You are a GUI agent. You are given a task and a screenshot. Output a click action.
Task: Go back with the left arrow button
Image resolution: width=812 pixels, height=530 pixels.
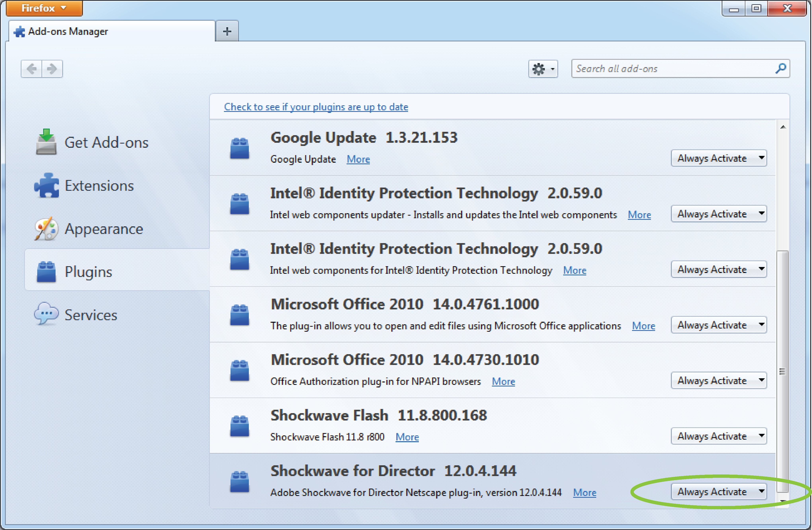32,69
